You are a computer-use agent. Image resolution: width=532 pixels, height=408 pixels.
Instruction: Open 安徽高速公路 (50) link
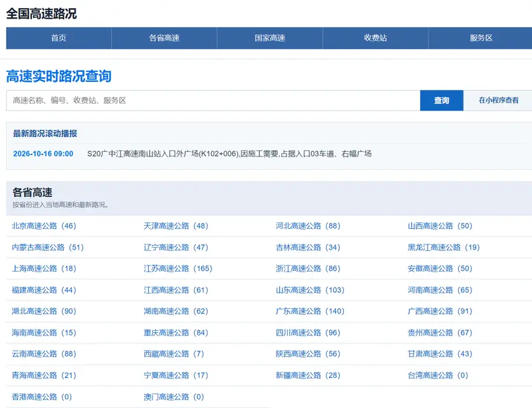(x=440, y=269)
